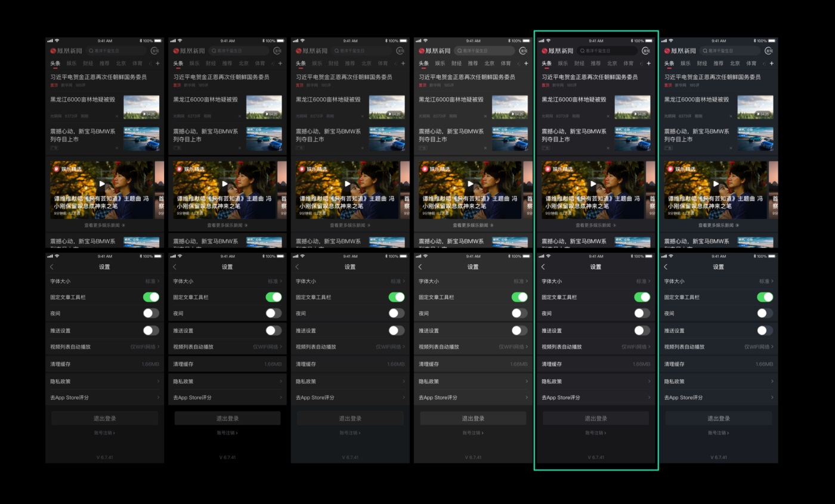835x504 pixels.
Task: Go back from 设置 in the third mockup
Action: pyautogui.click(x=298, y=267)
